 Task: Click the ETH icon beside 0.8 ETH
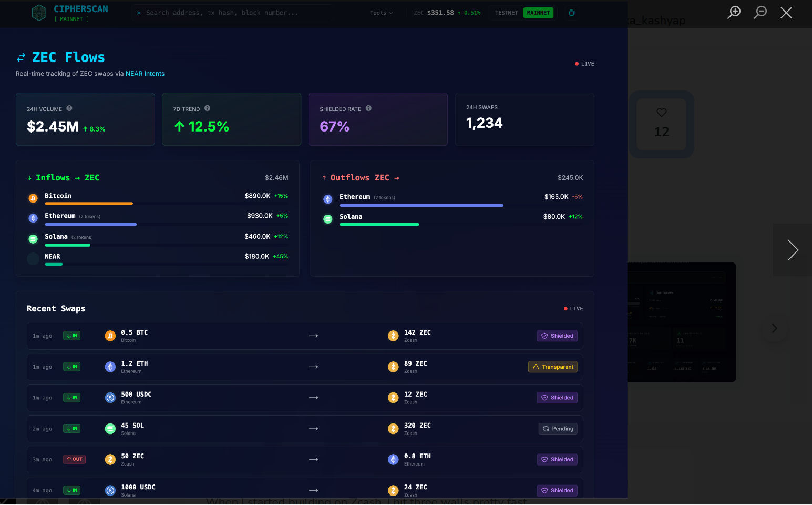click(393, 459)
